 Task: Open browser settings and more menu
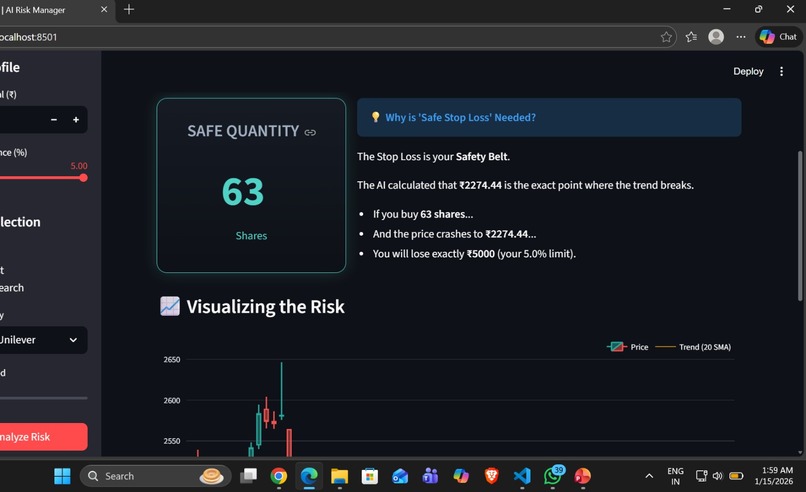[x=741, y=37]
